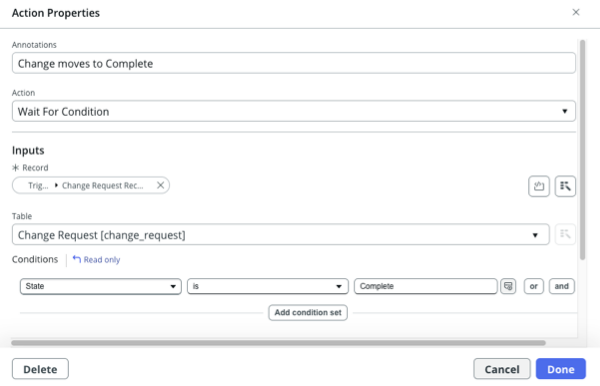Open the 'is' operator dropdown
The height and width of the screenshot is (386, 600).
(x=267, y=286)
